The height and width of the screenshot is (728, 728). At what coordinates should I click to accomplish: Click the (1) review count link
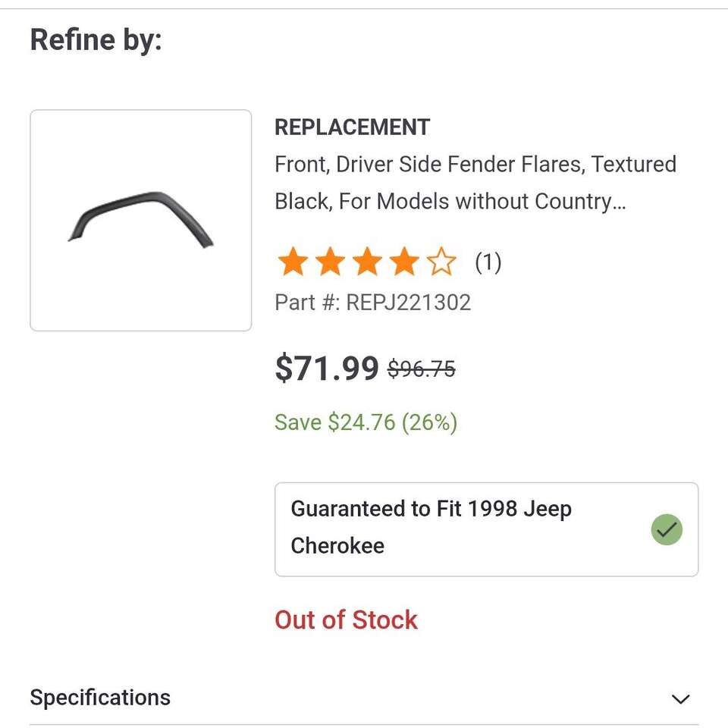tap(489, 262)
